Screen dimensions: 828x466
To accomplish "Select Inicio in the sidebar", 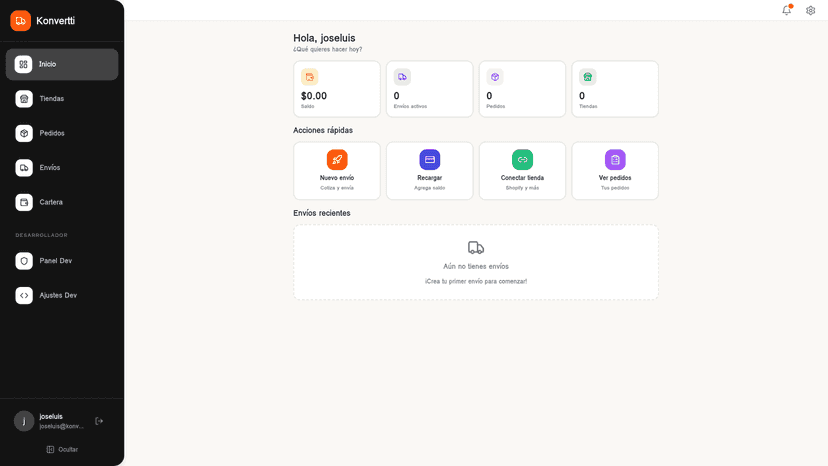I will point(62,64).
